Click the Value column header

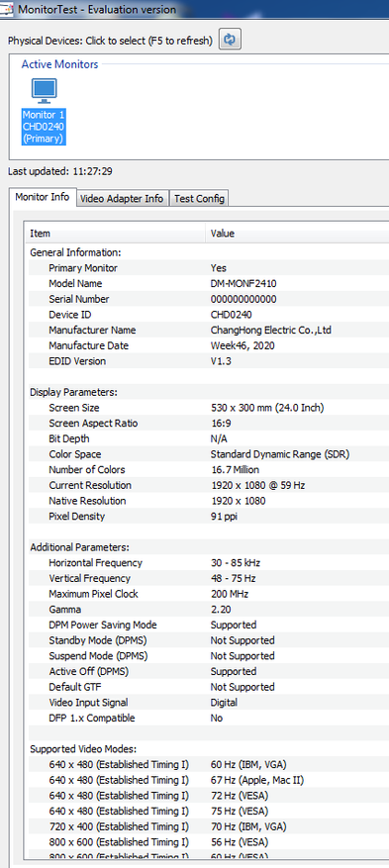[x=297, y=234]
